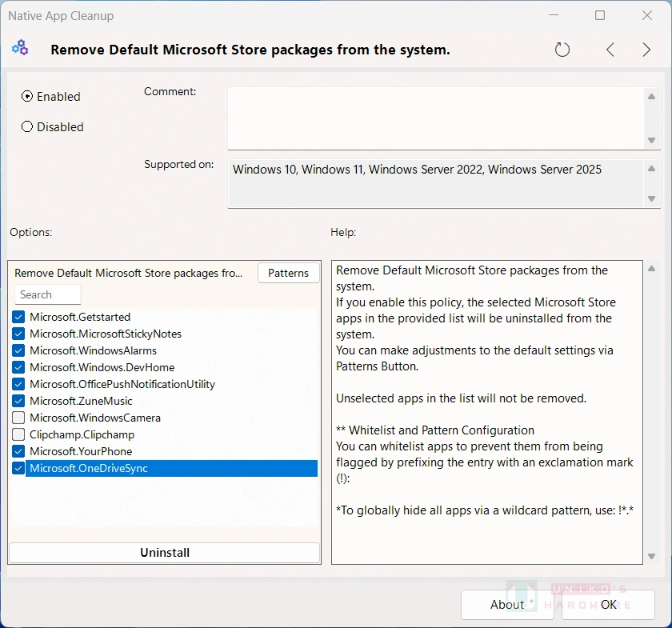672x628 pixels.
Task: Focus the Search input field
Action: (47, 294)
